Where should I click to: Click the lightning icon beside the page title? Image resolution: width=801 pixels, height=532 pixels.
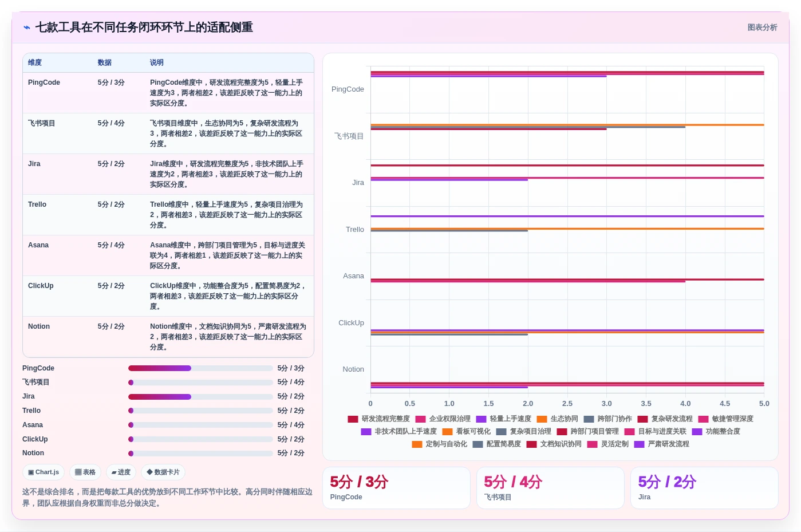tap(27, 27)
